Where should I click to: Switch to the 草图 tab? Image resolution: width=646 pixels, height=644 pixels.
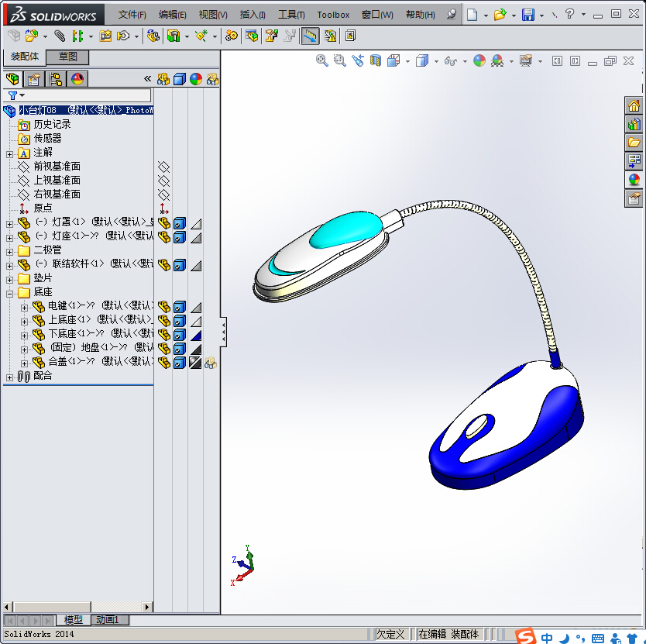point(67,57)
